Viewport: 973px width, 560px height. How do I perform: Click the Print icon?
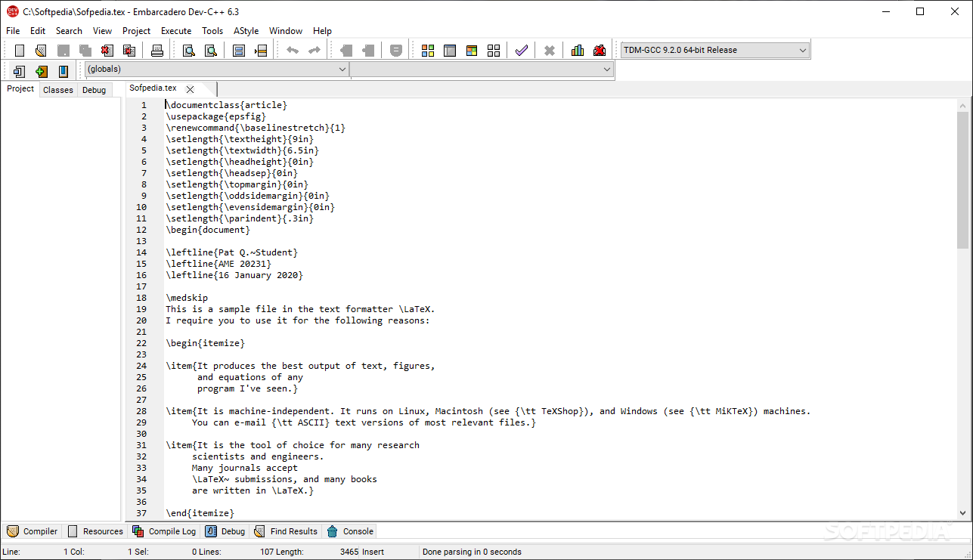[157, 51]
